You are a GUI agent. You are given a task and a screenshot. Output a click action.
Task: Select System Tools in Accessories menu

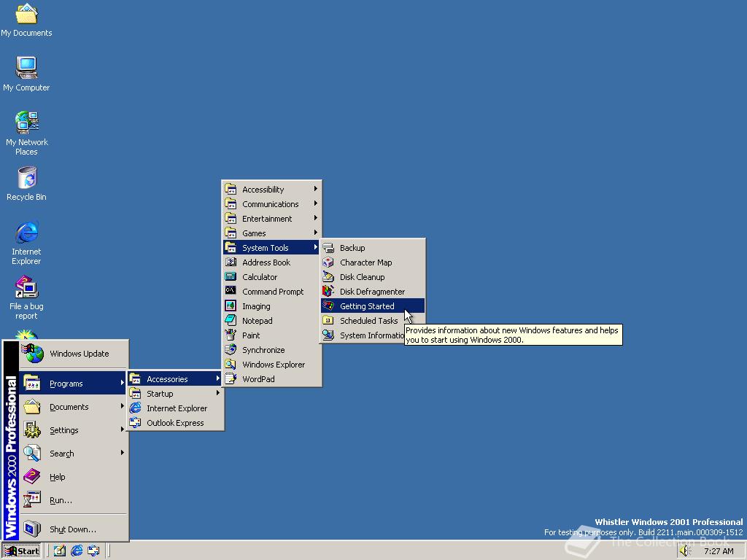tap(271, 248)
